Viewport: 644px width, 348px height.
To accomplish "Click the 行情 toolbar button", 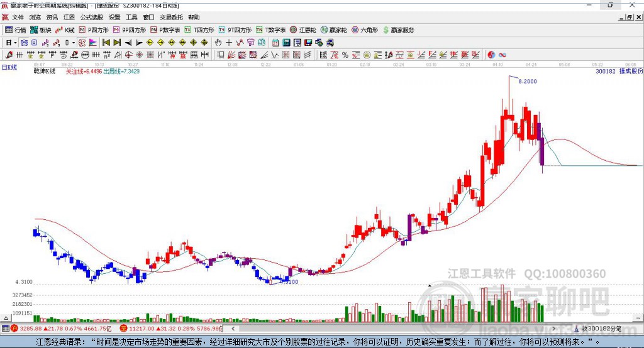I will 16,30.
